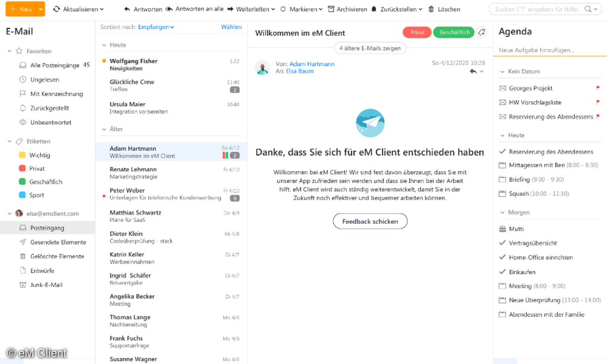Collapse the Älter message group
Image resolution: width=607 pixels, height=364 pixels.
[104, 129]
